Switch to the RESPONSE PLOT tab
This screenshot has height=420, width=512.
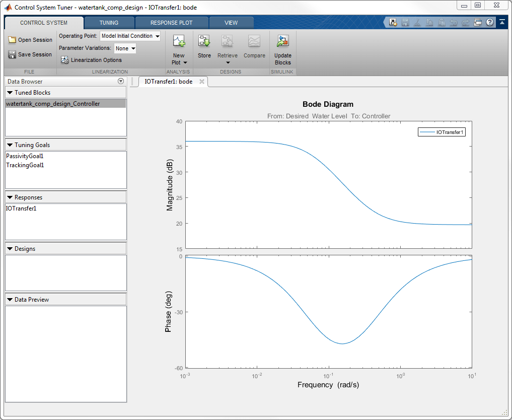point(172,23)
